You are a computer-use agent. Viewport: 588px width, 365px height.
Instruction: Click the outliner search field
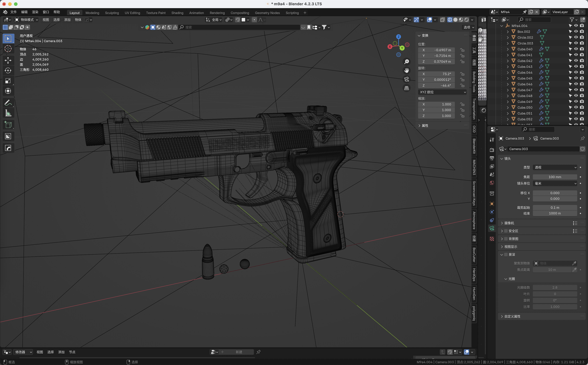point(534,20)
